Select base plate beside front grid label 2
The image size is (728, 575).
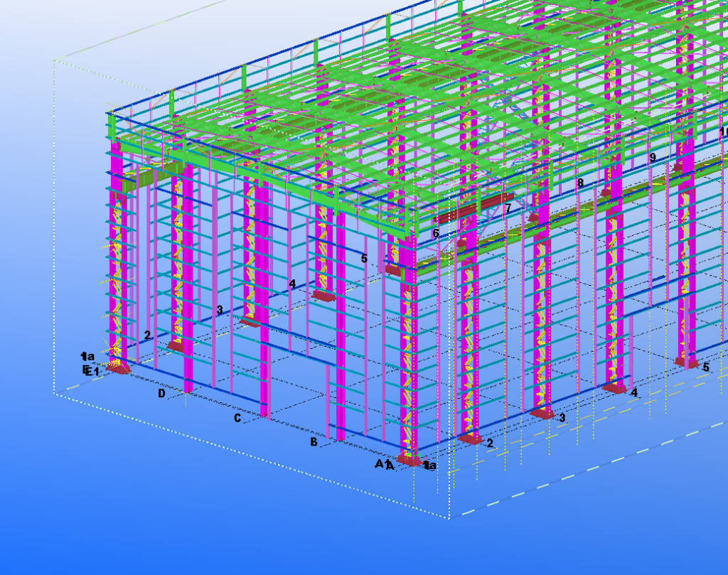(x=470, y=439)
